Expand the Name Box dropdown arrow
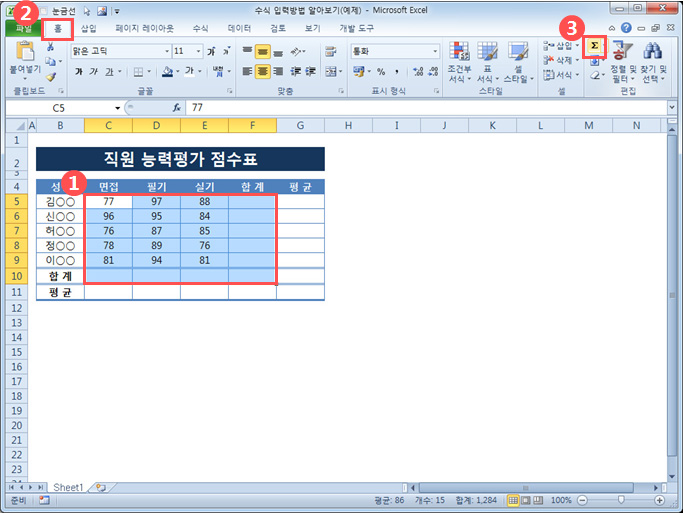This screenshot has width=683, height=513. click(118, 108)
